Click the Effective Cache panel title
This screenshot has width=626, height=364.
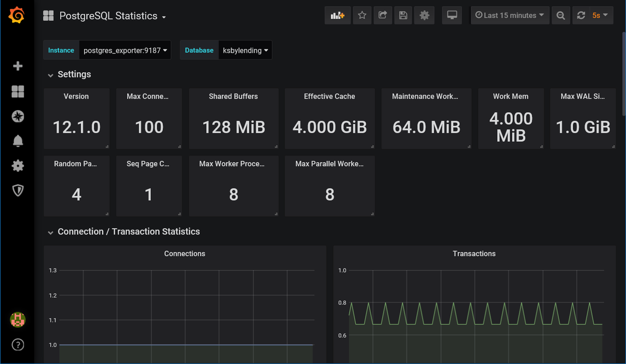click(x=330, y=96)
